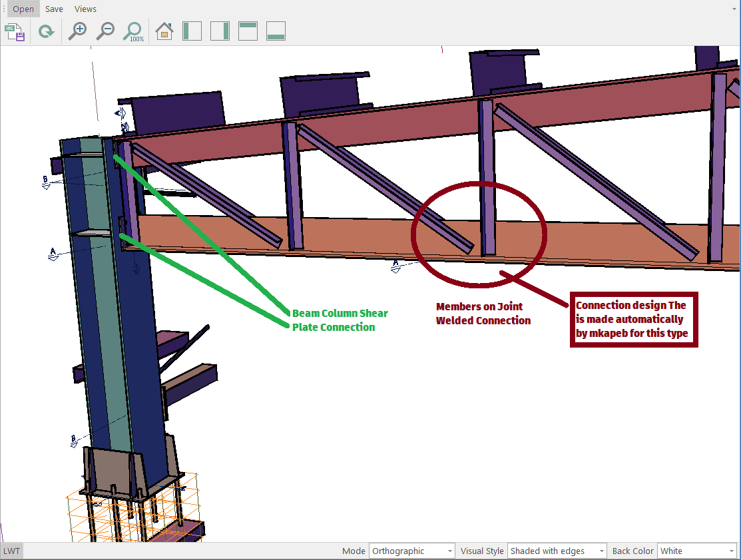The height and width of the screenshot is (560, 741).
Task: Switch to the left side view
Action: tap(192, 31)
